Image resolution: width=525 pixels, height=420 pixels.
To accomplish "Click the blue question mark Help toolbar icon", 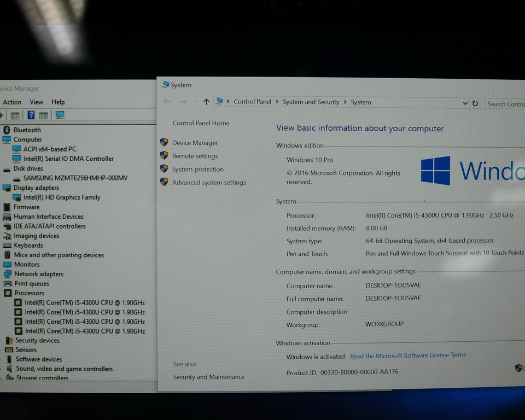I will coord(31,115).
